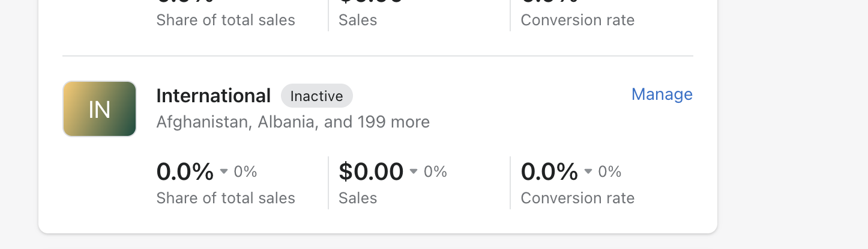The width and height of the screenshot is (868, 249).
Task: Click trend arrow beside International conversion 0.0%
Action: click(588, 172)
